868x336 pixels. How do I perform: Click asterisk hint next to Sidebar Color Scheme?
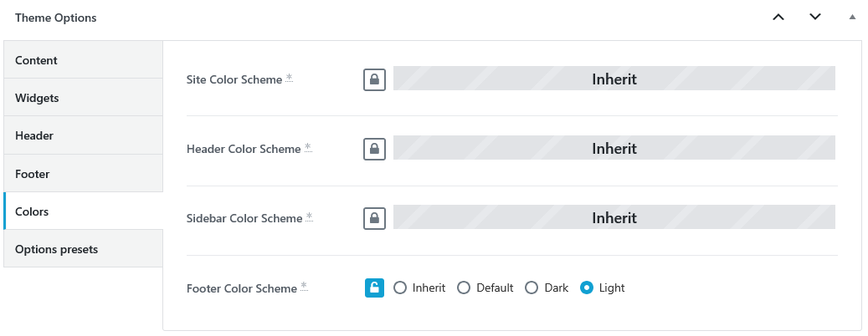[x=309, y=217]
